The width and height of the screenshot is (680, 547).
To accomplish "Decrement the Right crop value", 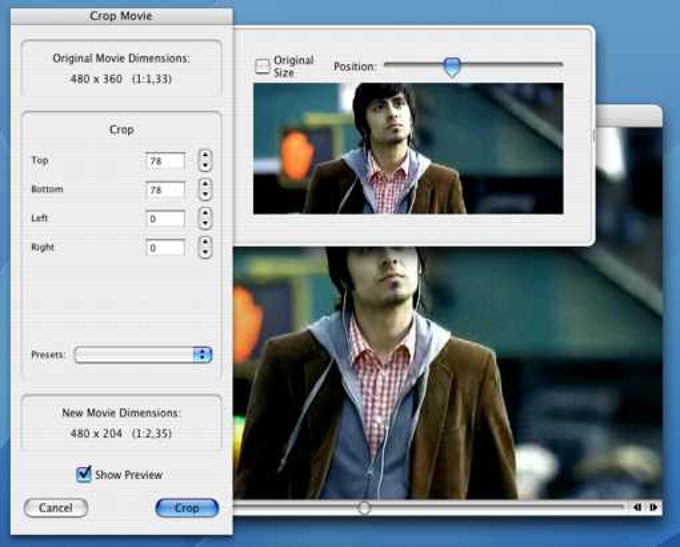I will coord(205,253).
